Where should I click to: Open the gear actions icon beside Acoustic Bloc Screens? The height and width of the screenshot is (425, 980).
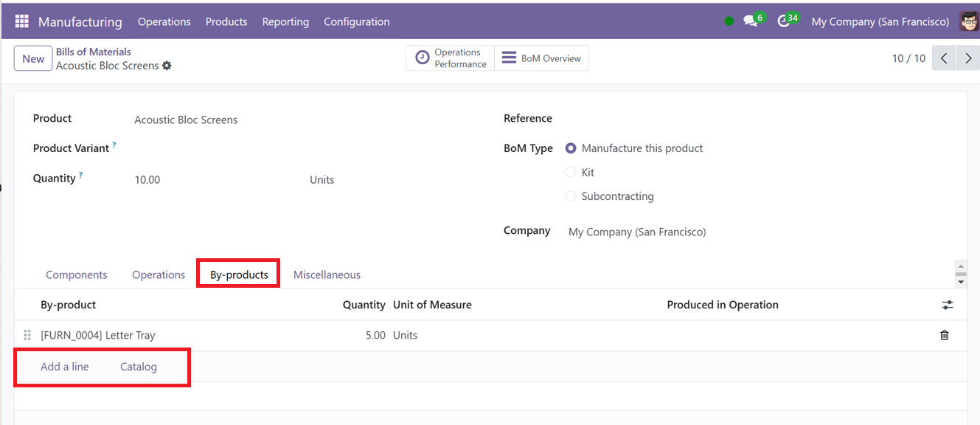167,66
